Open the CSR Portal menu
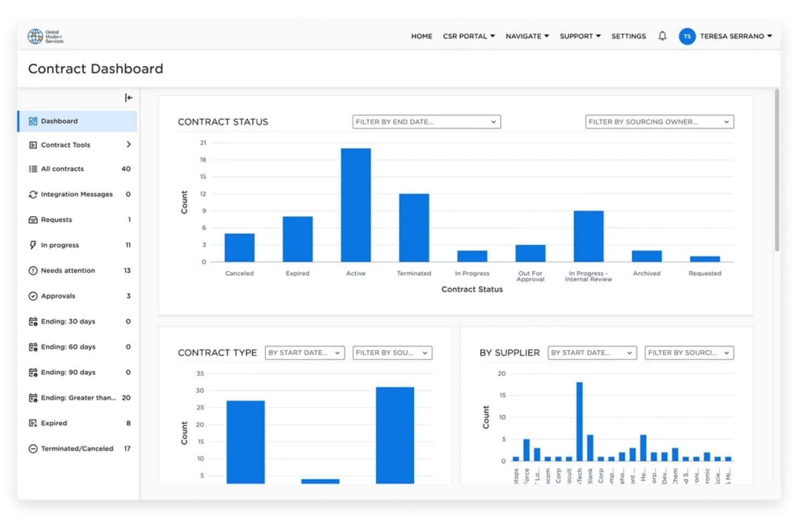 click(x=469, y=36)
